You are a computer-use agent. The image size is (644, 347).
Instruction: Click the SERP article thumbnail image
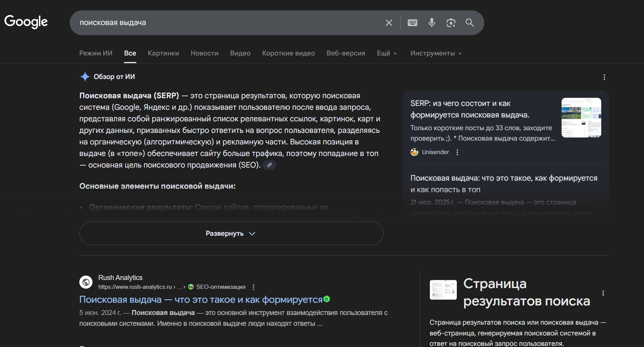click(581, 117)
